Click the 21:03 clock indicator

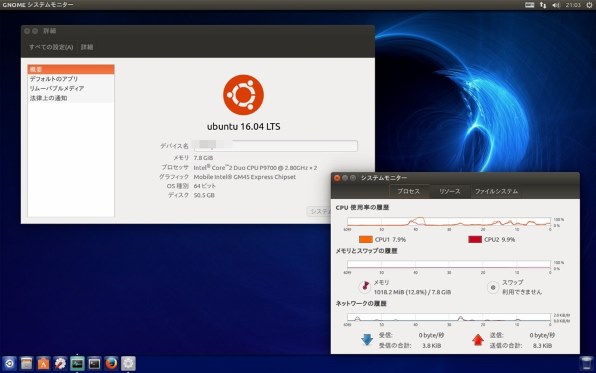tap(573, 5)
